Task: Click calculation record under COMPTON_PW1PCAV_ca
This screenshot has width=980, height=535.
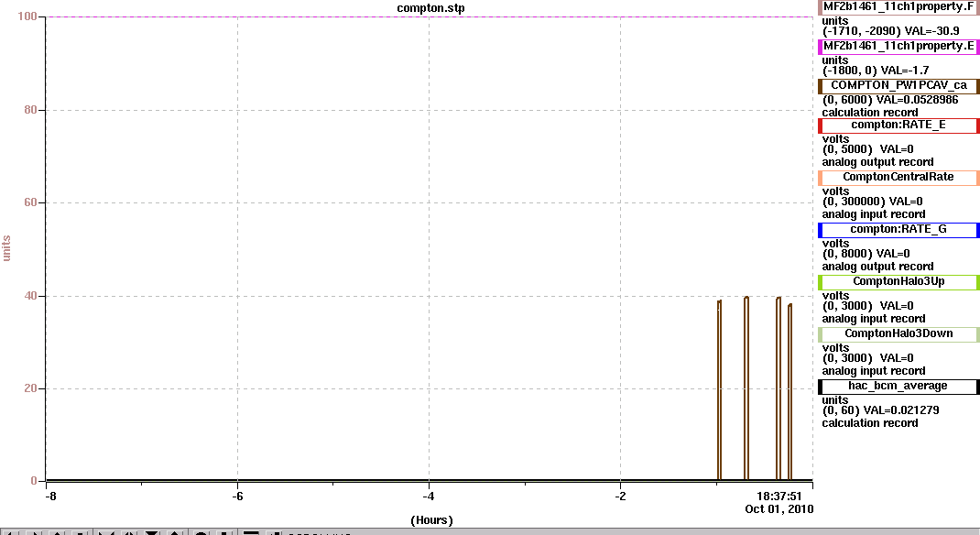Action: click(870, 113)
